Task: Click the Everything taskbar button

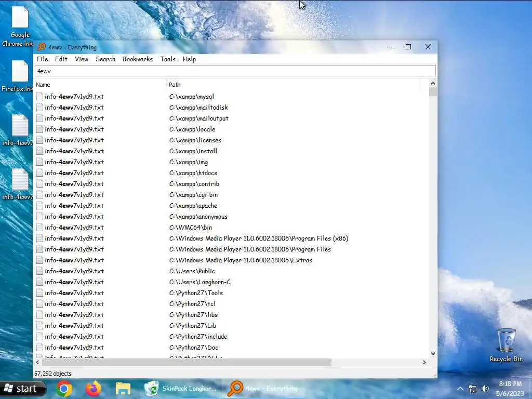Action: click(x=263, y=389)
